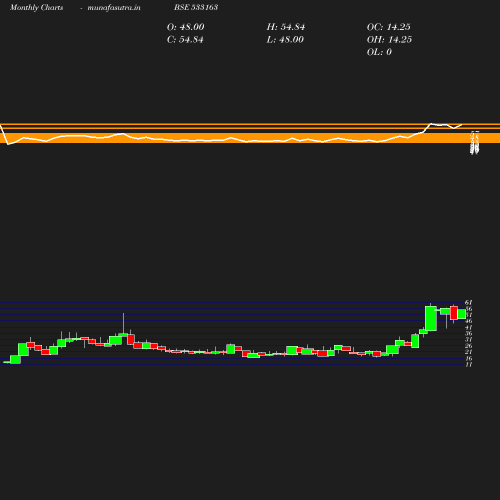The width and height of the screenshot is (500, 500).
Task: Click the price axis label 61
Action: pos(469,302)
